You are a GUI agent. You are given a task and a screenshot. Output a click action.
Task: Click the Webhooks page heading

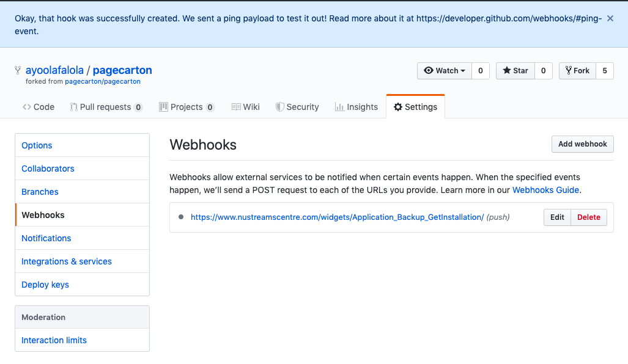click(203, 145)
